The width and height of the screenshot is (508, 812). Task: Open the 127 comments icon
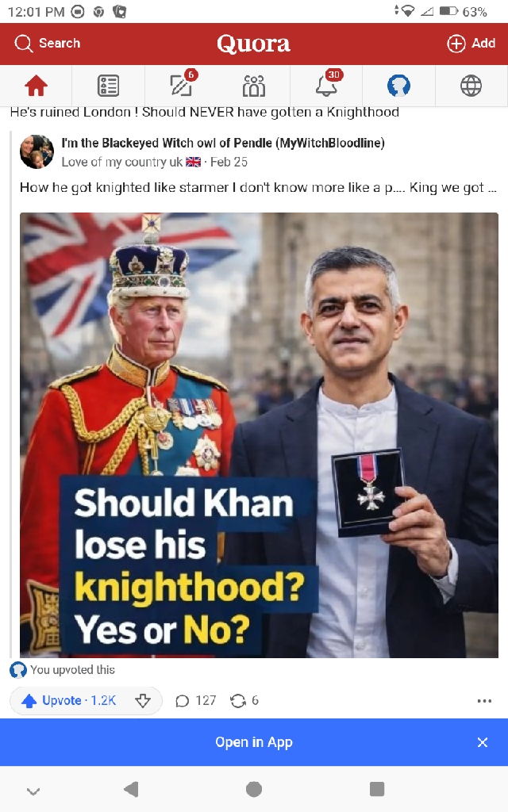tap(195, 701)
